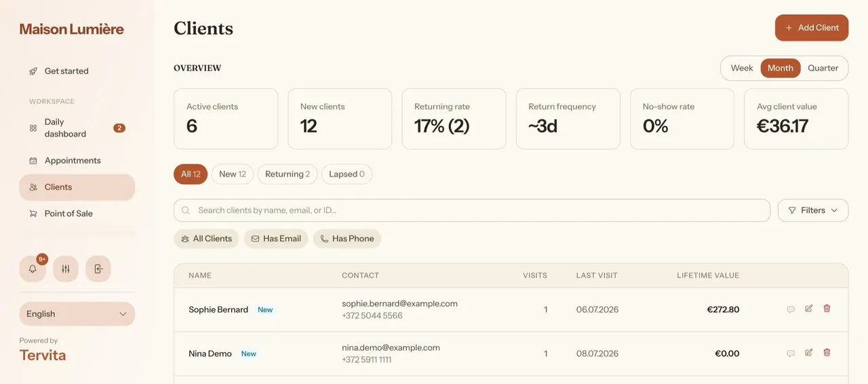Click the logout icon in sidebar
The image size is (868, 384).
pyautogui.click(x=98, y=269)
